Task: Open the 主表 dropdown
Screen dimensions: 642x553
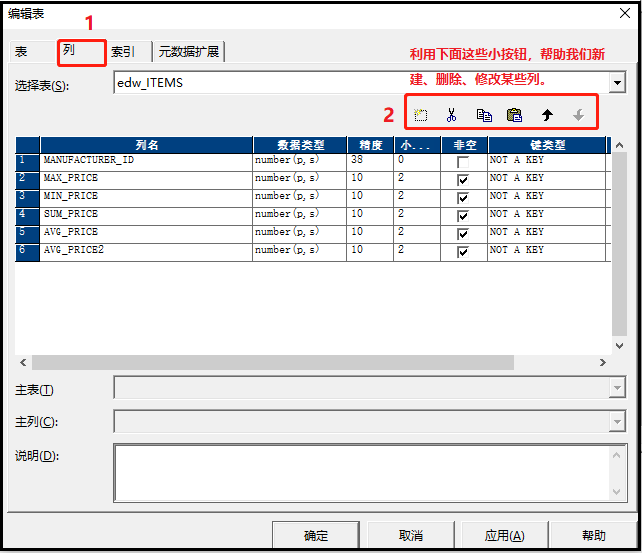Action: (x=617, y=388)
